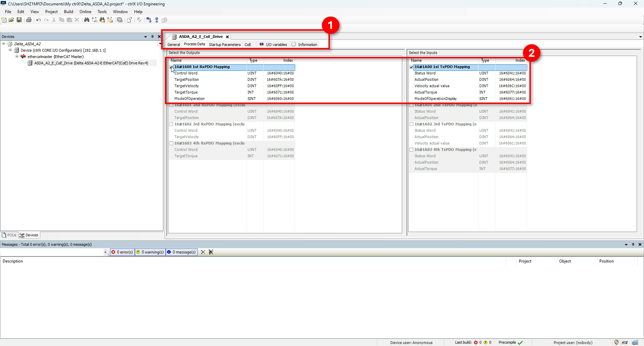Screen dimensions: 644x346
Task: Click the Open Project folder icon
Action: click(x=11, y=20)
